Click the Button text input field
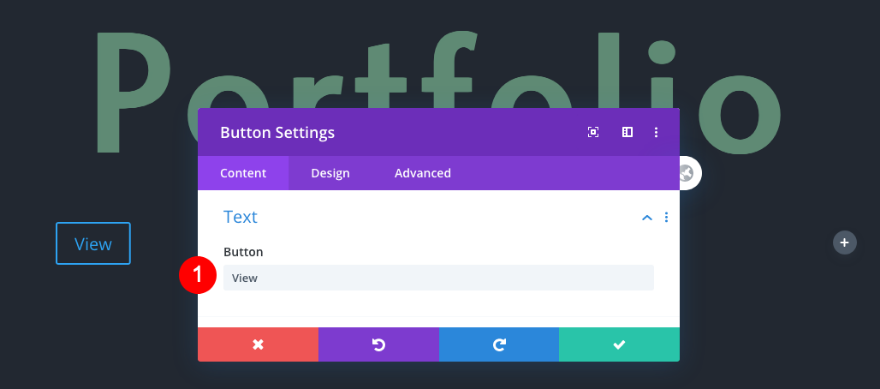Screen dimensions: 880x389 click(438, 278)
